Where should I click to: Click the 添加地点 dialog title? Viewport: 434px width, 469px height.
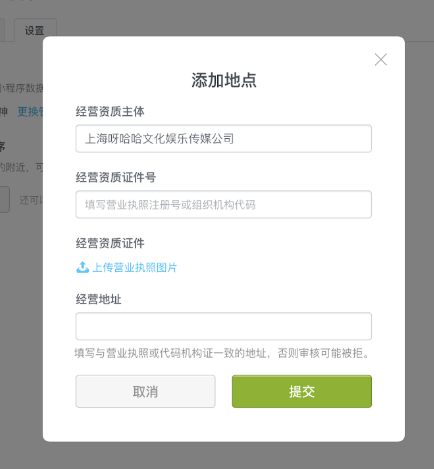[224, 80]
